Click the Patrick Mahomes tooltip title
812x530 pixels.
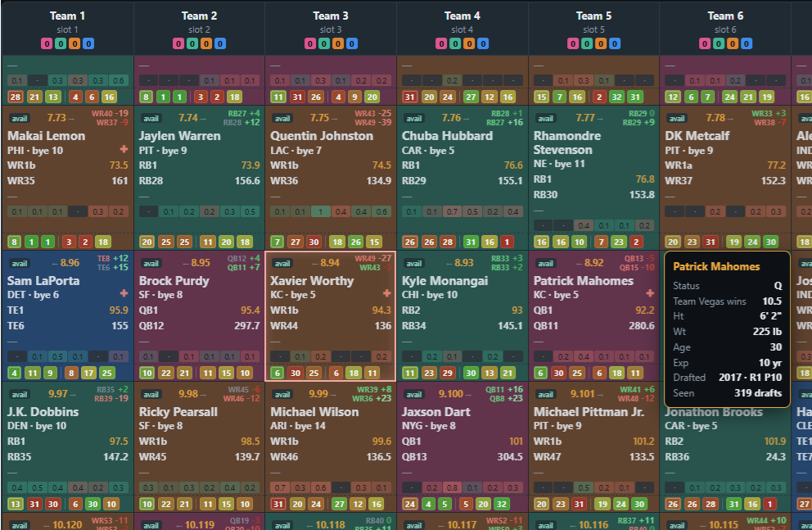[716, 266]
